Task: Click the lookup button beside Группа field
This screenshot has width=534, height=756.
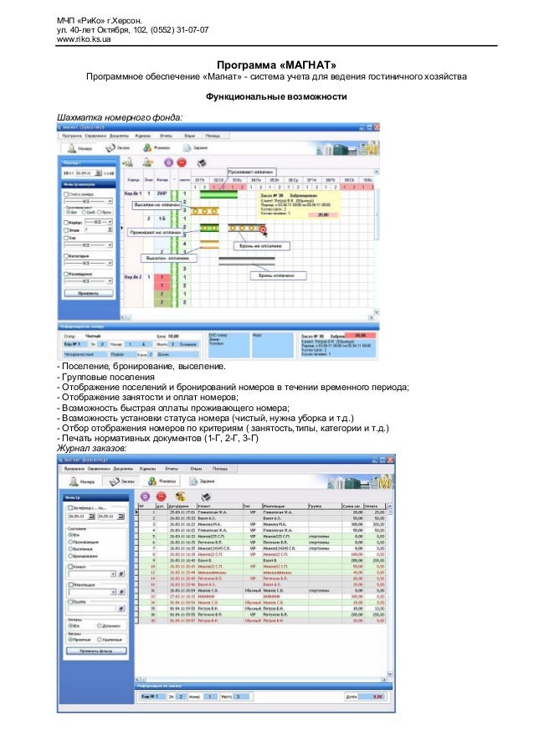Action: pyautogui.click(x=121, y=609)
